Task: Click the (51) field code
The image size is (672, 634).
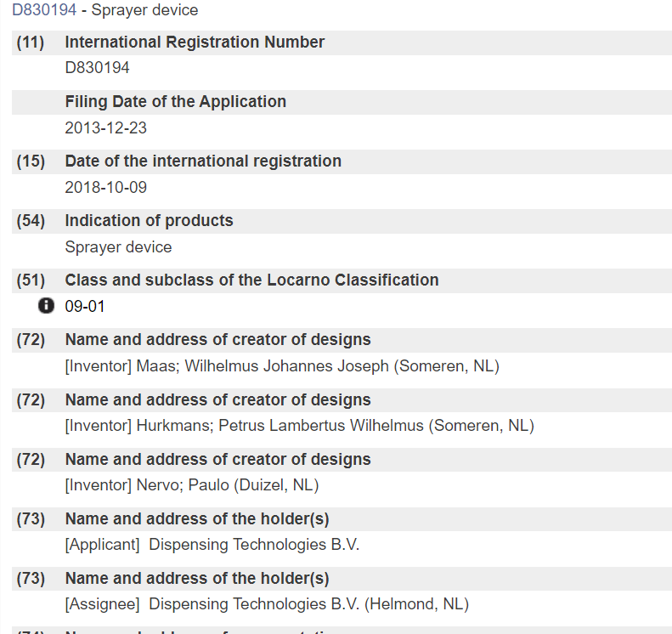Action: tap(31, 280)
